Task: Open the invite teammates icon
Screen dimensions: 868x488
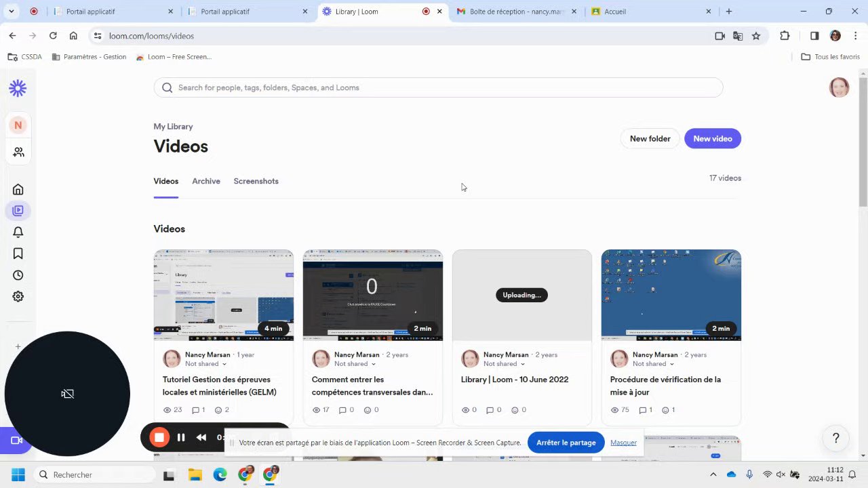Action: point(18,152)
